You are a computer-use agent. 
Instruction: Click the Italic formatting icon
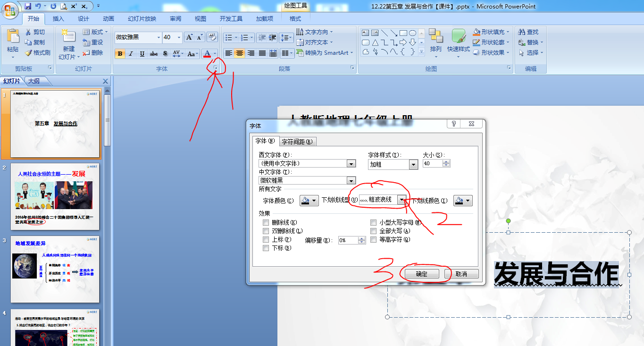[130, 53]
